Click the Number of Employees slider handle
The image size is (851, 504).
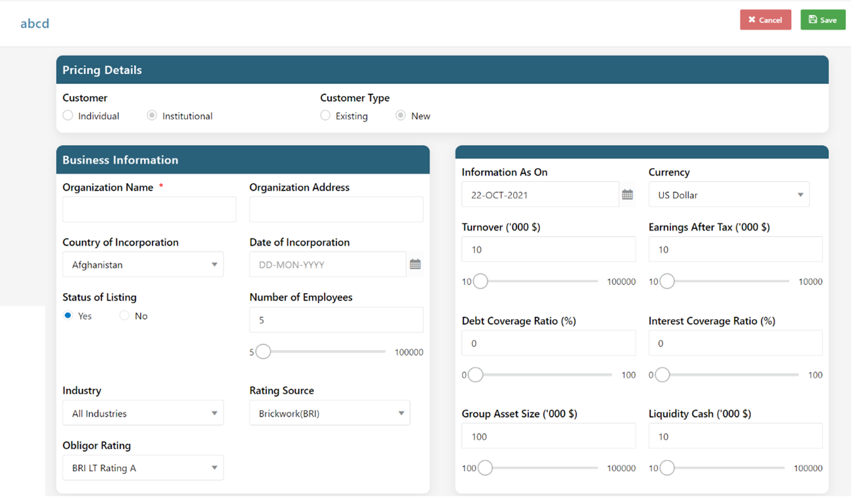tap(263, 352)
